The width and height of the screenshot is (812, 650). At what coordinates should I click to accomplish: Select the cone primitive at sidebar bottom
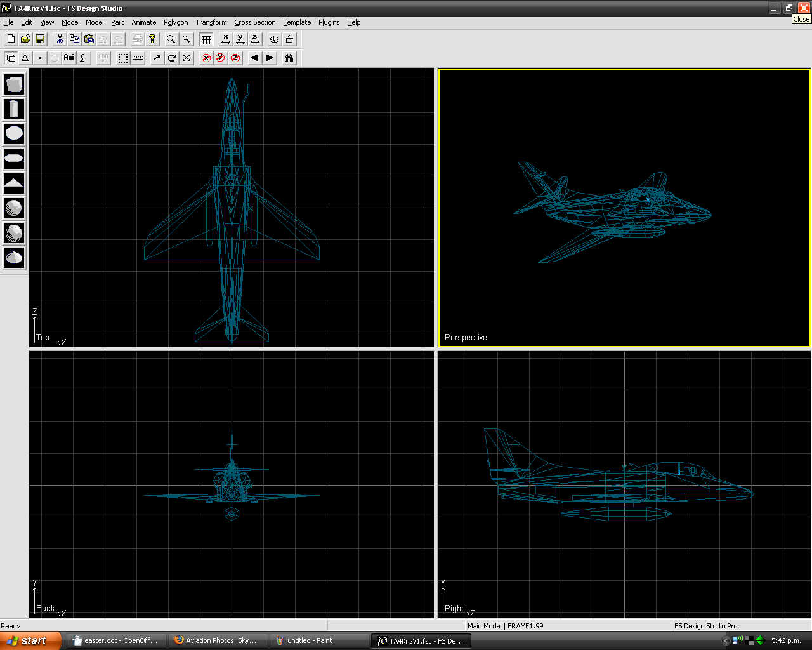click(14, 258)
